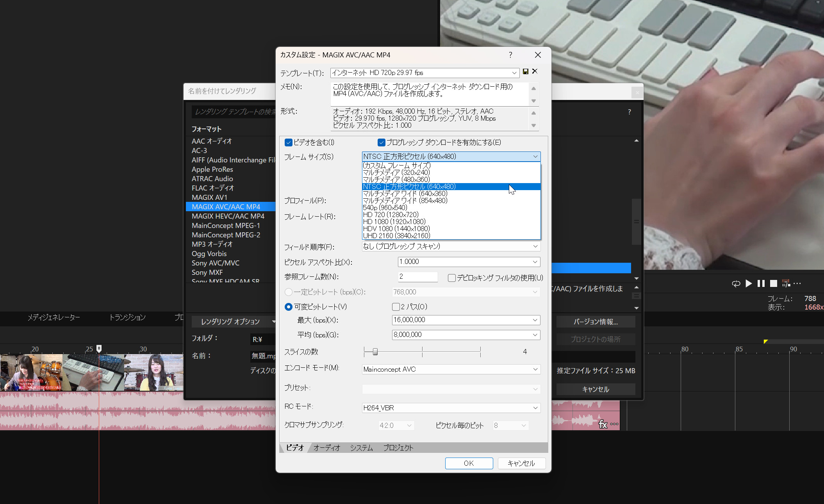The height and width of the screenshot is (504, 824).
Task: Choose HD 720 (1280x720) frame size
Action: [451, 215]
